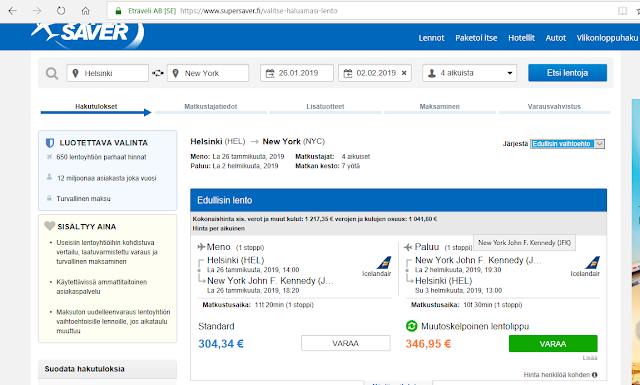Click VARAA for the Standard ticket
This screenshot has height=385, width=640.
pyautogui.click(x=346, y=343)
